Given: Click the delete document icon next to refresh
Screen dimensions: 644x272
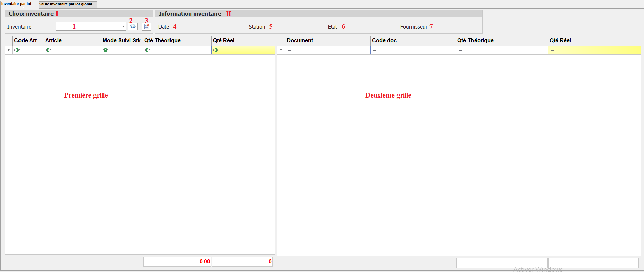Looking at the screenshot, I should 147,26.
